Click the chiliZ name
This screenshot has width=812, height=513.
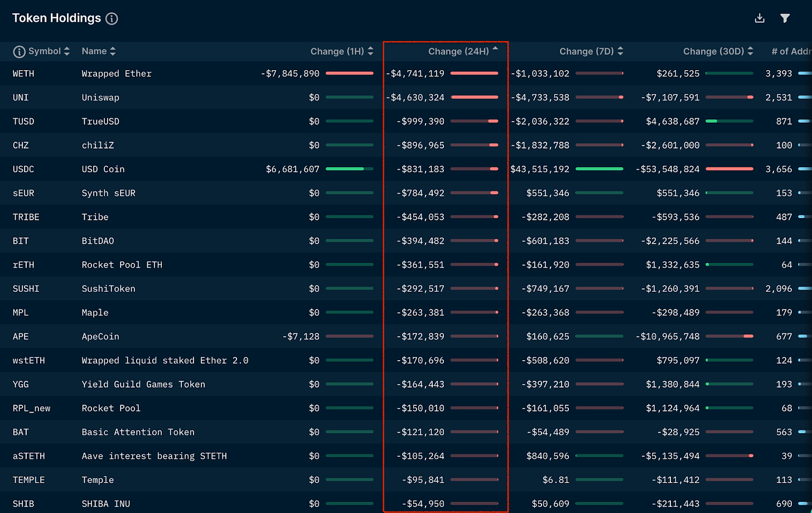98,146
